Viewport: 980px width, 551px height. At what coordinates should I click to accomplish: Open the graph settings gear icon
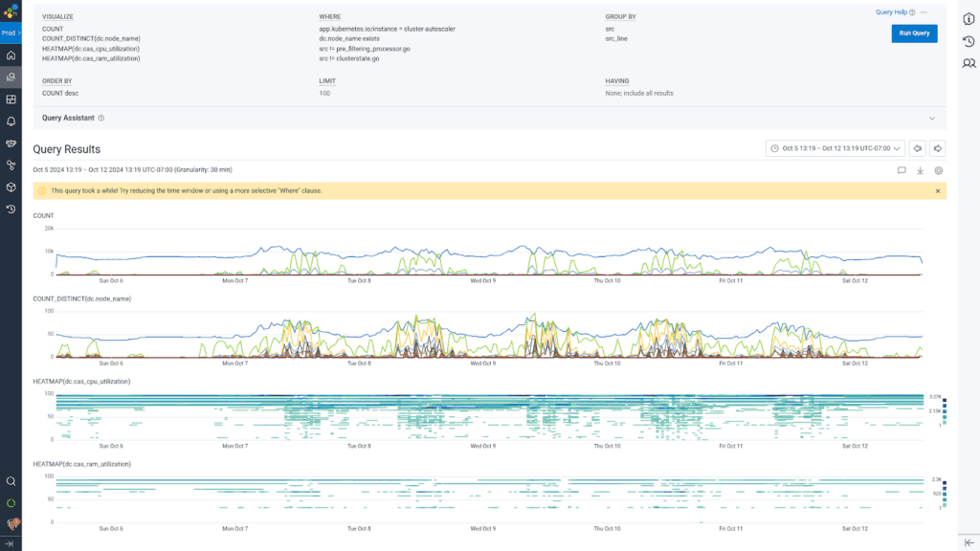pyautogui.click(x=939, y=170)
